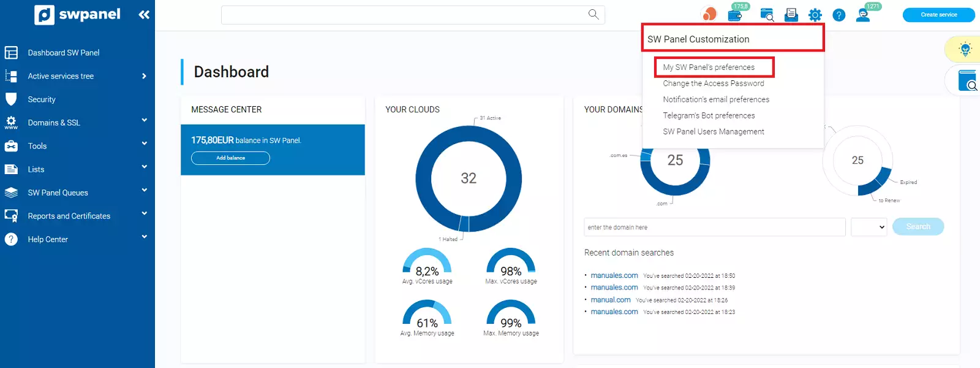The width and height of the screenshot is (980, 368).
Task: Open the browser search icon in toolbar
Action: 767,15
